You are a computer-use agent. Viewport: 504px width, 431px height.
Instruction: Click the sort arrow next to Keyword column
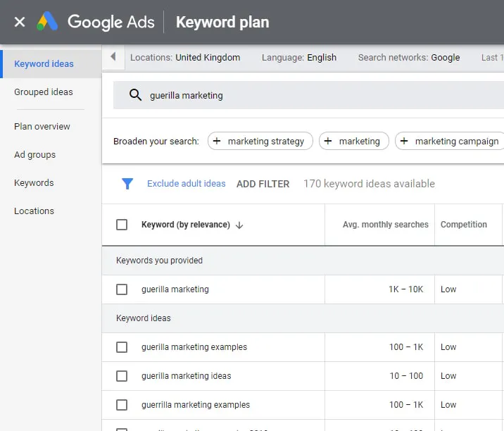point(239,225)
